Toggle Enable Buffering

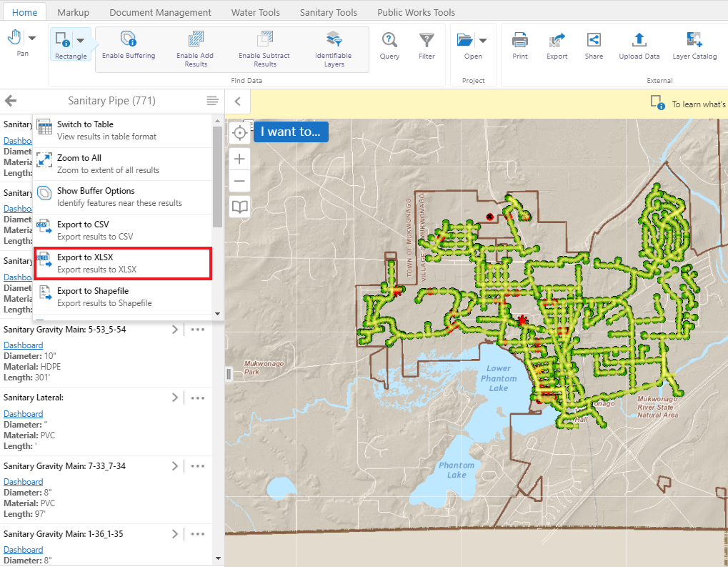pyautogui.click(x=129, y=46)
